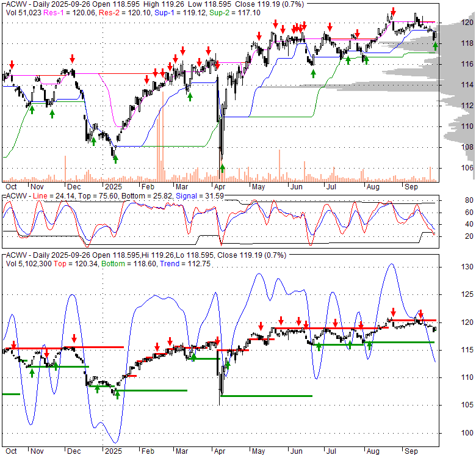Click Vol 5,102,300 in the bottom chart
476x455 pixels.
click(x=29, y=264)
